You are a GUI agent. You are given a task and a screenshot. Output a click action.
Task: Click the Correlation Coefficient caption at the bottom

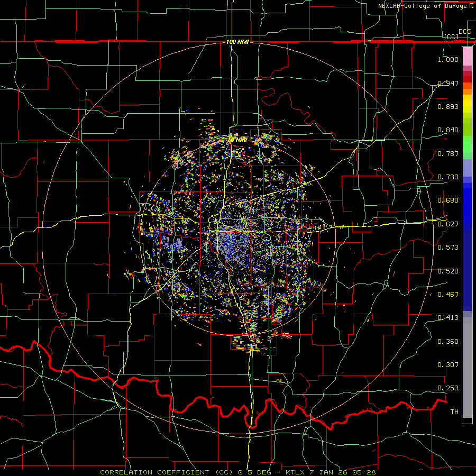(237, 472)
